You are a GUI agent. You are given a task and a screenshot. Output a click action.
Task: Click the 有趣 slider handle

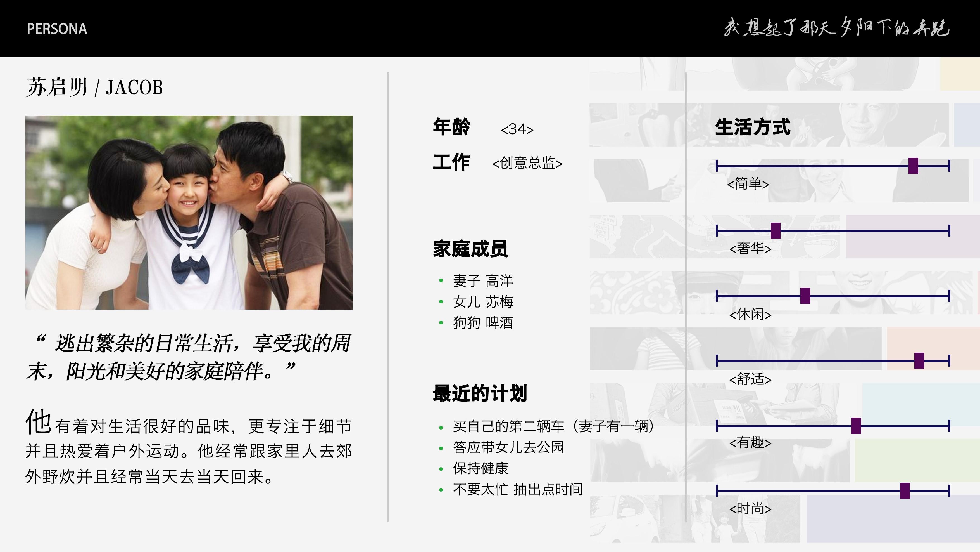click(856, 426)
